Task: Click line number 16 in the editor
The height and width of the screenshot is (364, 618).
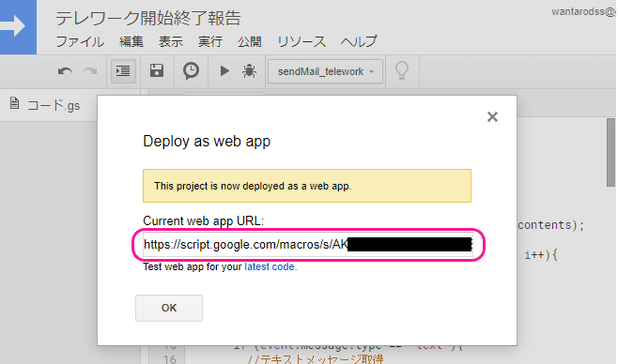Action: coord(169,359)
